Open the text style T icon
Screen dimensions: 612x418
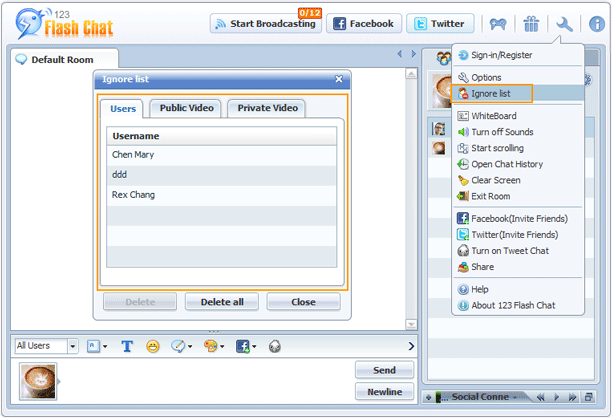tap(127, 346)
